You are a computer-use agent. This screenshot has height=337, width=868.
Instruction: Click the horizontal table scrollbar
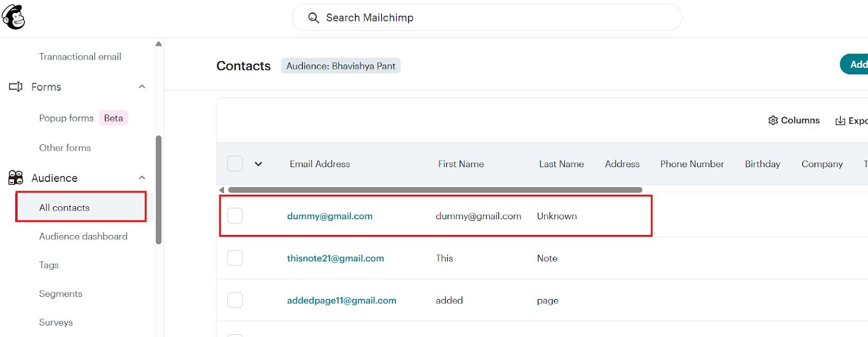pyautogui.click(x=435, y=190)
